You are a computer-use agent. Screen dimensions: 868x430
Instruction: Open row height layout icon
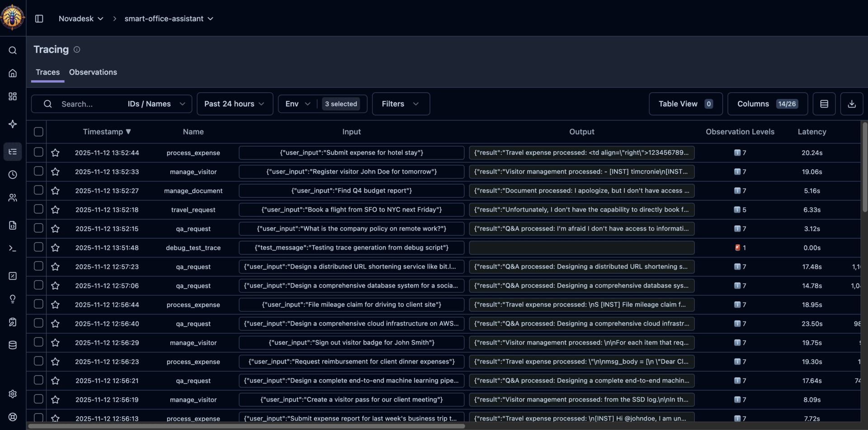[824, 104]
